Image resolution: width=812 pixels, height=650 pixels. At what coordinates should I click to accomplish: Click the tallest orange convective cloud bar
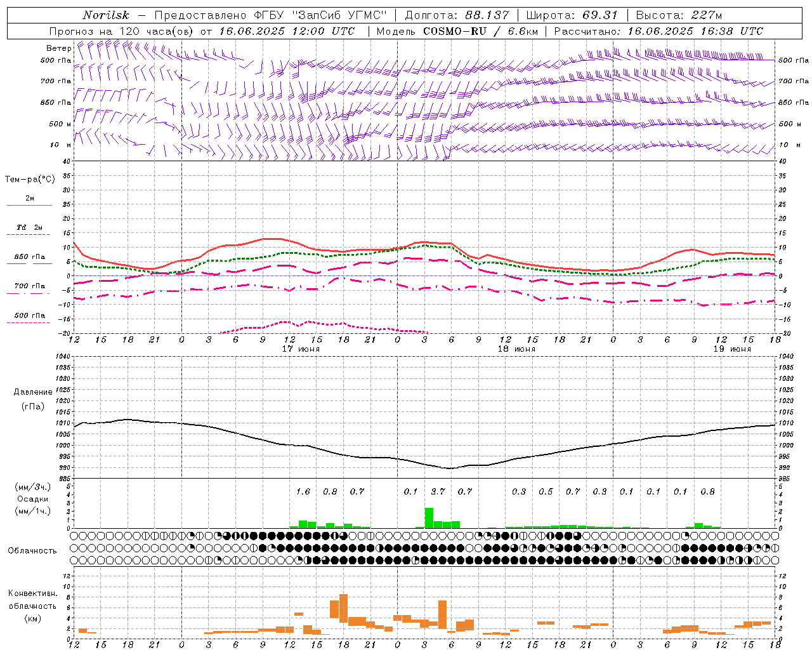[x=343, y=608]
